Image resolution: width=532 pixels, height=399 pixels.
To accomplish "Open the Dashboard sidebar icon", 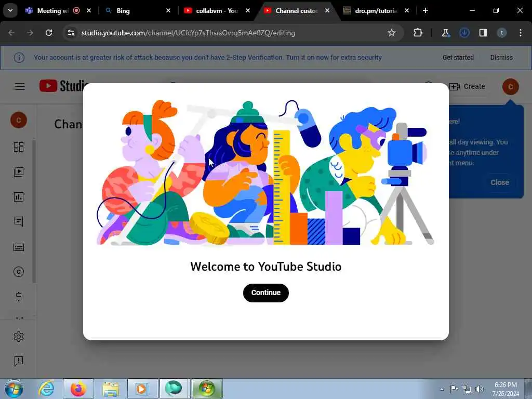I will point(19,147).
